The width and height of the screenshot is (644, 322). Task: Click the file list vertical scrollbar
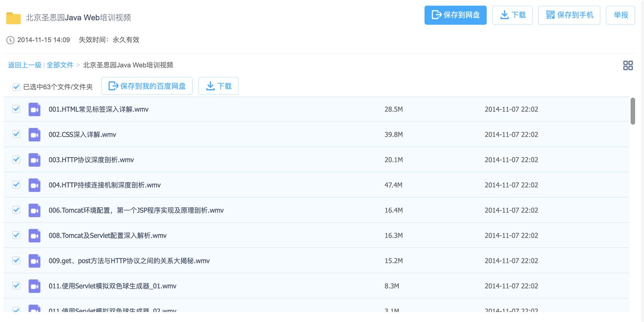coord(633,111)
